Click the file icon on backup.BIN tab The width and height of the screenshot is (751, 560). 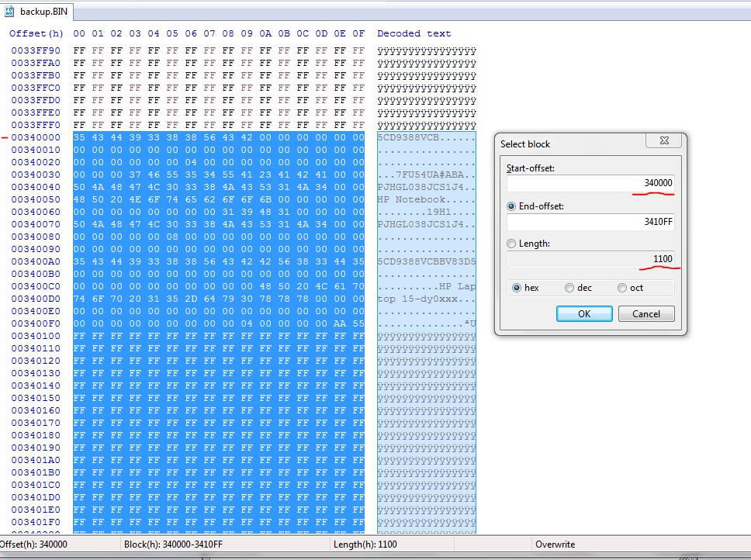click(10, 12)
